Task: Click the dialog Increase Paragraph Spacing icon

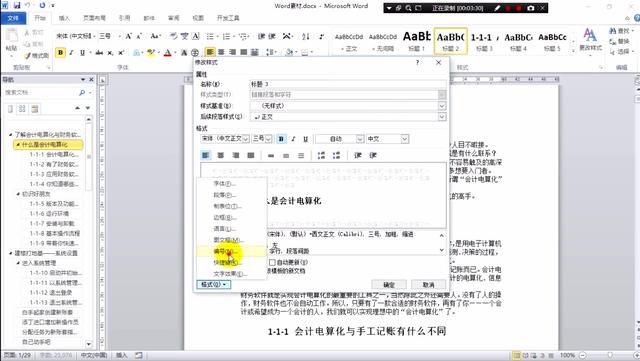Action: (x=321, y=155)
